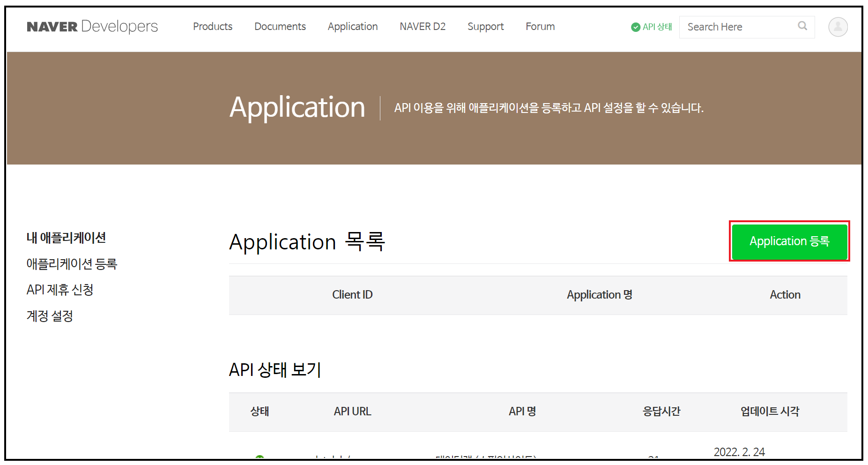Select 내 애플리케이션 in sidebar
Viewport: 868px width, 465px height.
click(66, 238)
